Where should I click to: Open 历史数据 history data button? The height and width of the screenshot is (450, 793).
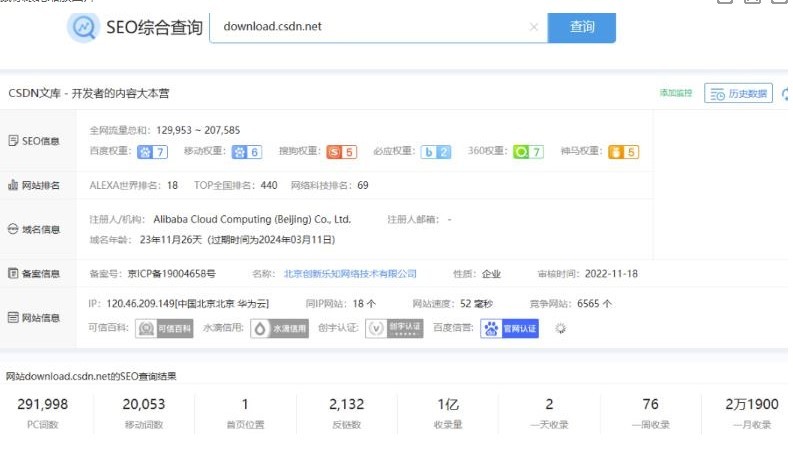coord(738,94)
